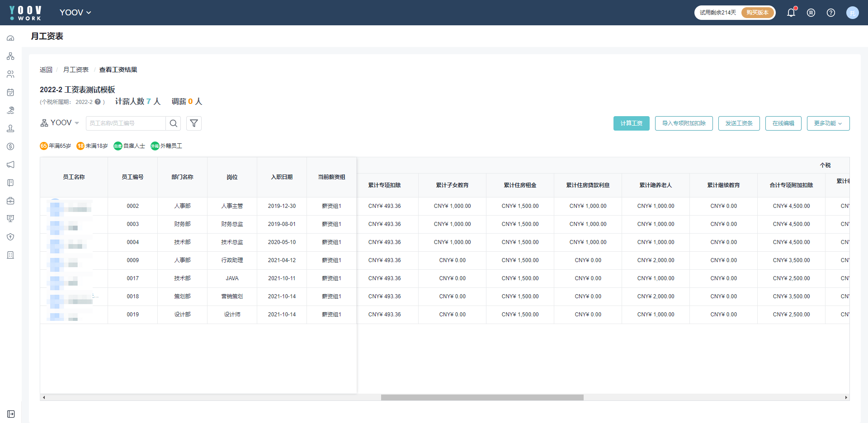
Task: Click the 员工编号 column header
Action: point(133,177)
